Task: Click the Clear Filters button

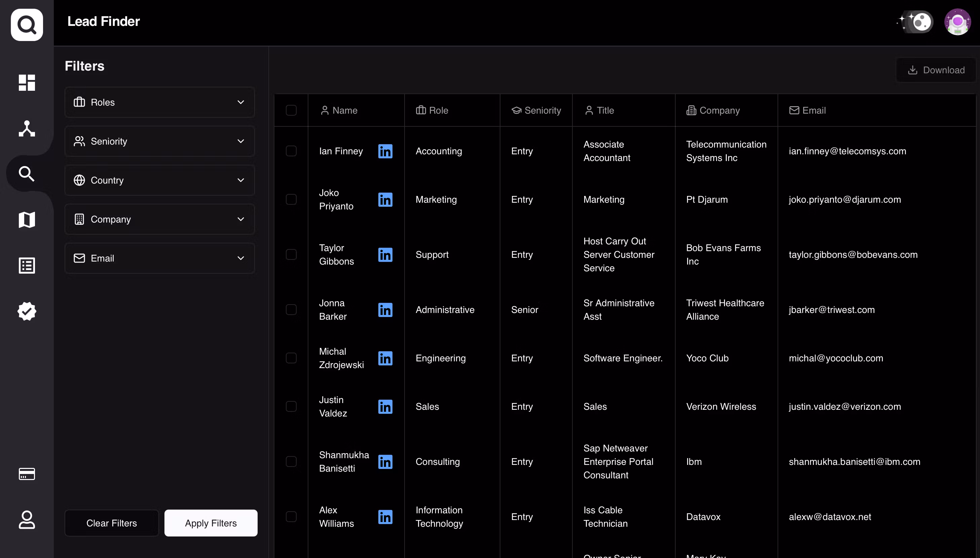Action: [x=112, y=523]
